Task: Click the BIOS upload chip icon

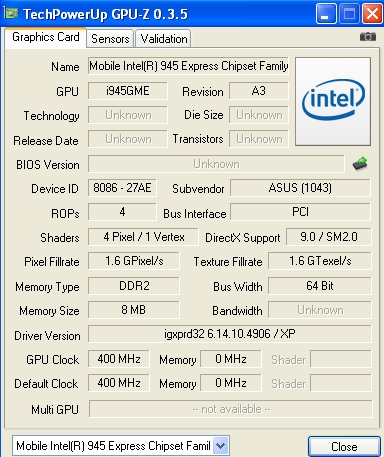Action: point(360,164)
